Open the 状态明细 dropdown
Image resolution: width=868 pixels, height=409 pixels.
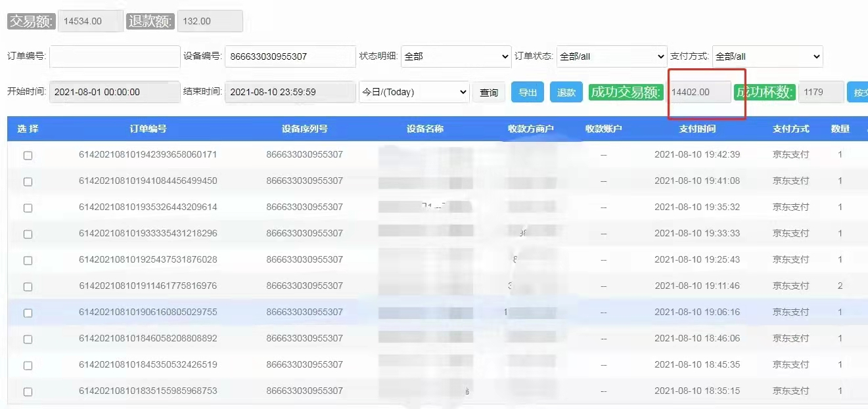point(455,56)
